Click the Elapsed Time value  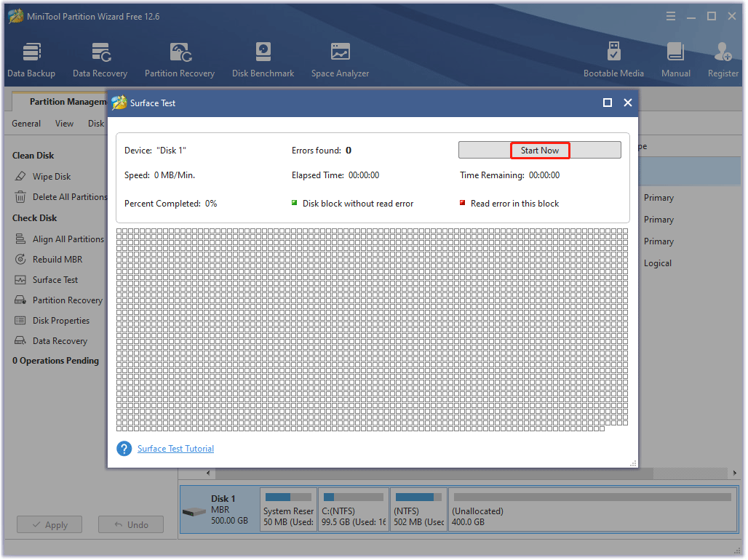pos(364,175)
